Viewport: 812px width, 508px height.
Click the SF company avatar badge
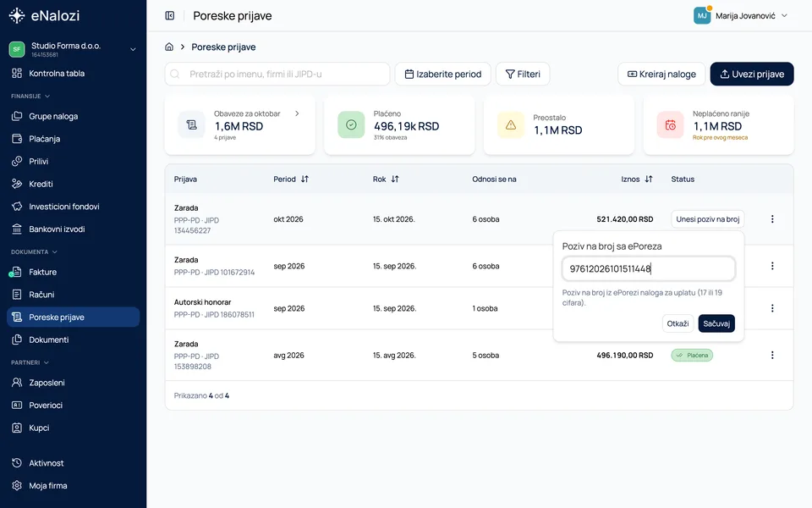(17, 49)
